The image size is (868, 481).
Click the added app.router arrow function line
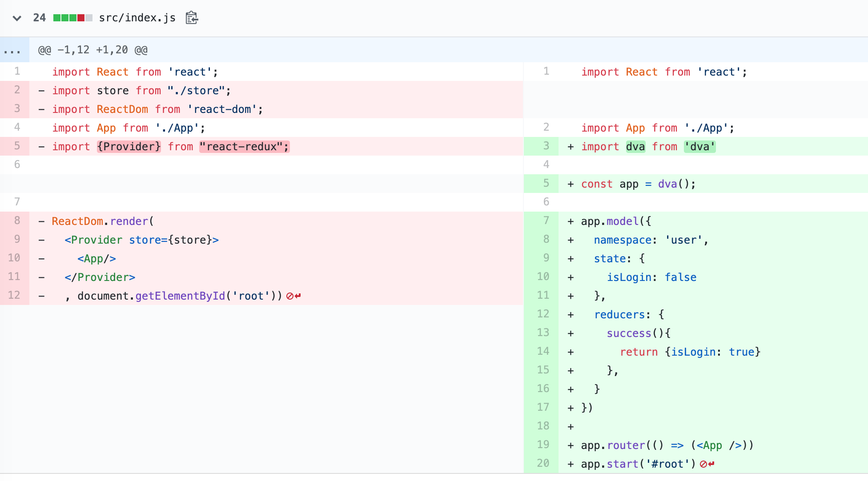tap(667, 445)
